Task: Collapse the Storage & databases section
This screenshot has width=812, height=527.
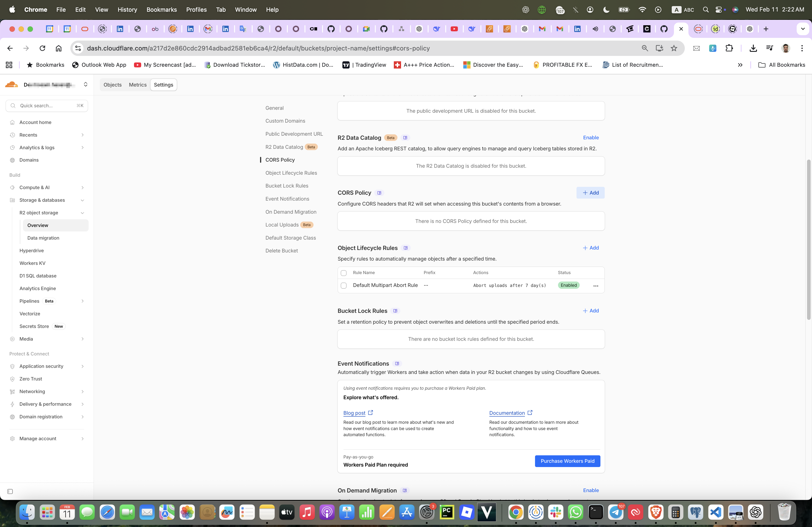Action: (x=82, y=200)
